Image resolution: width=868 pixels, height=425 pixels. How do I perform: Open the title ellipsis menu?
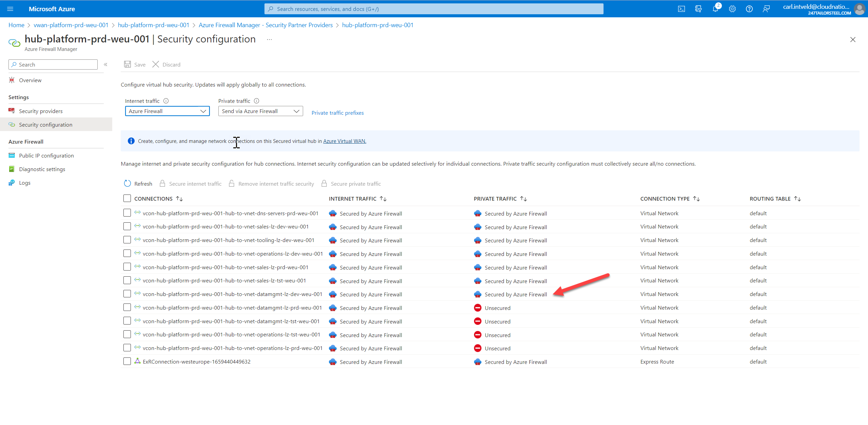[269, 39]
